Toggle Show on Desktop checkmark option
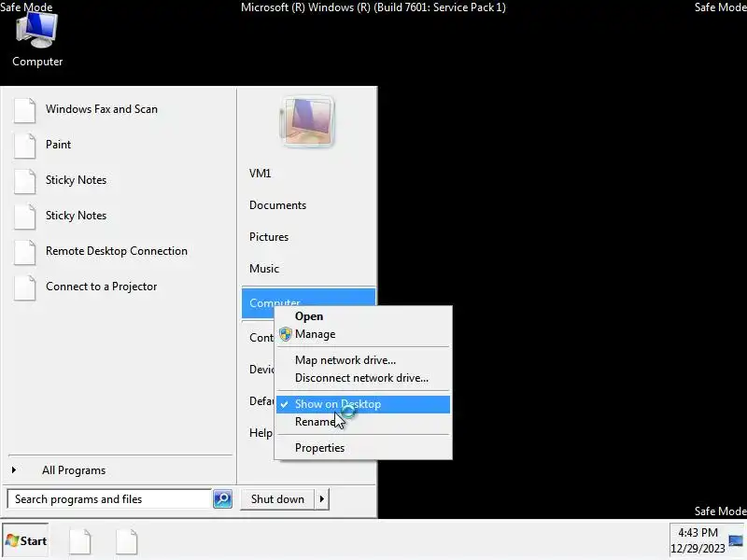This screenshot has height=560, width=747. 363,404
